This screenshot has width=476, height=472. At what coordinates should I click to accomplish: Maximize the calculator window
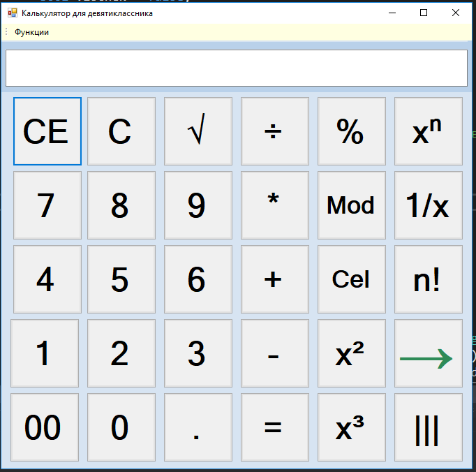pos(424,13)
